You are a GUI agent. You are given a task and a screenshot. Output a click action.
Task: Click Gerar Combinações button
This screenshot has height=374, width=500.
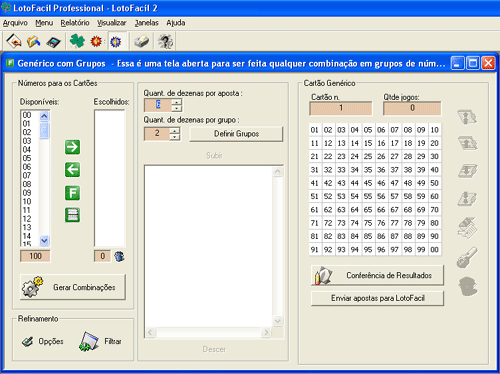(73, 287)
